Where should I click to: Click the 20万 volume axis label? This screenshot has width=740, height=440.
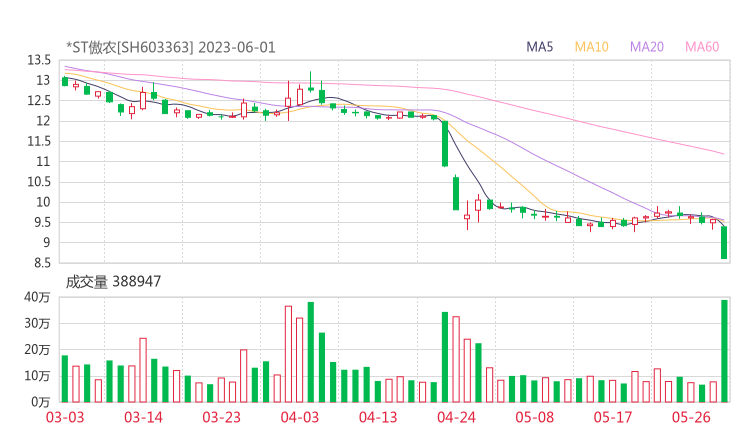(37, 350)
